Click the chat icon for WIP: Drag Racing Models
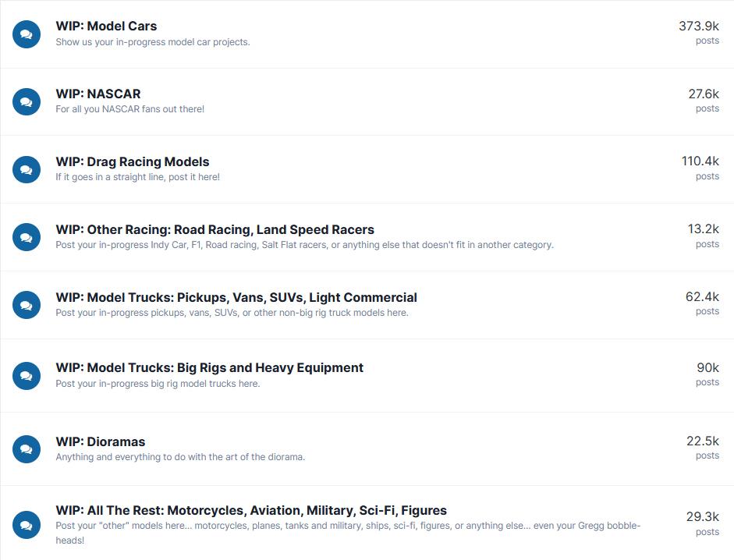 click(x=27, y=169)
